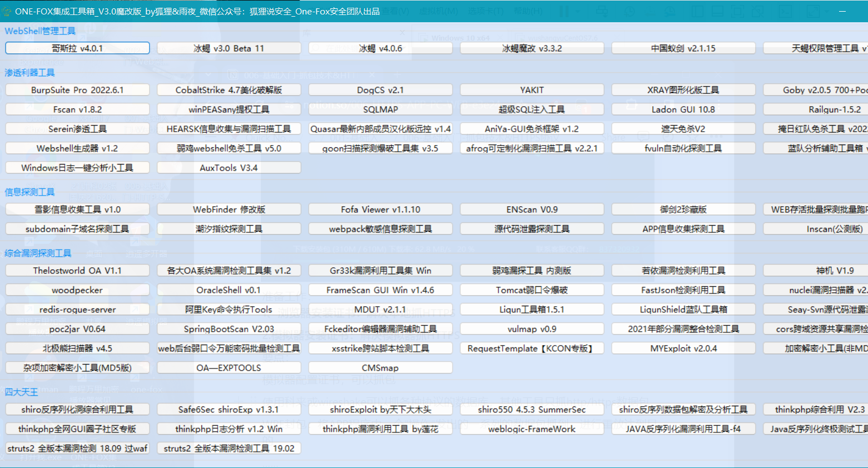Viewport: 868px width, 468px height.
Task: Open fvuln自动化探测工具
Action: 683,148
